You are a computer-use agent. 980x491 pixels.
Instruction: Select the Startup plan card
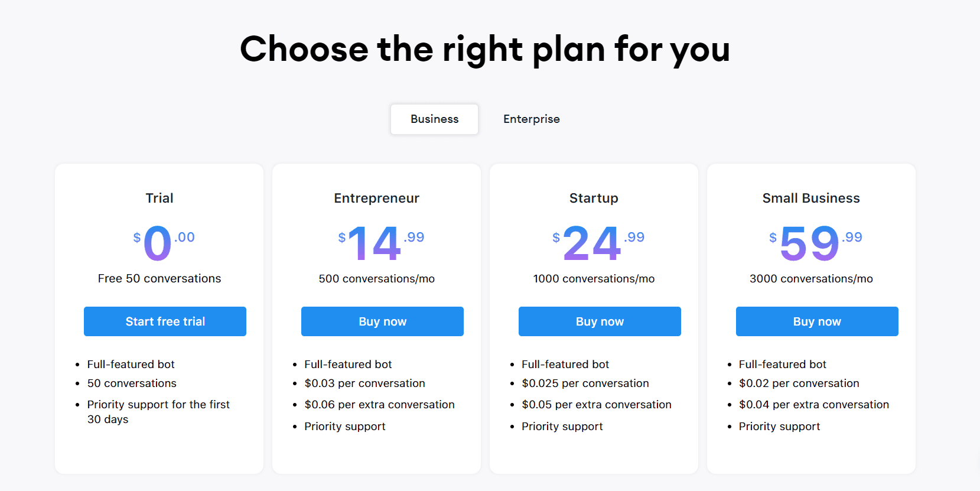point(594,455)
